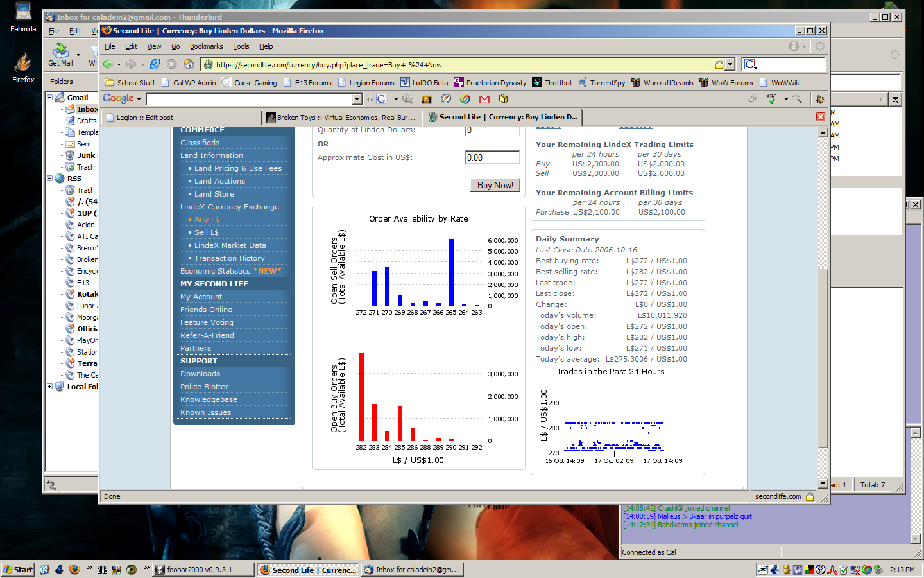Open My Account link in sidebar
Image resolution: width=924 pixels, height=578 pixels.
(201, 297)
